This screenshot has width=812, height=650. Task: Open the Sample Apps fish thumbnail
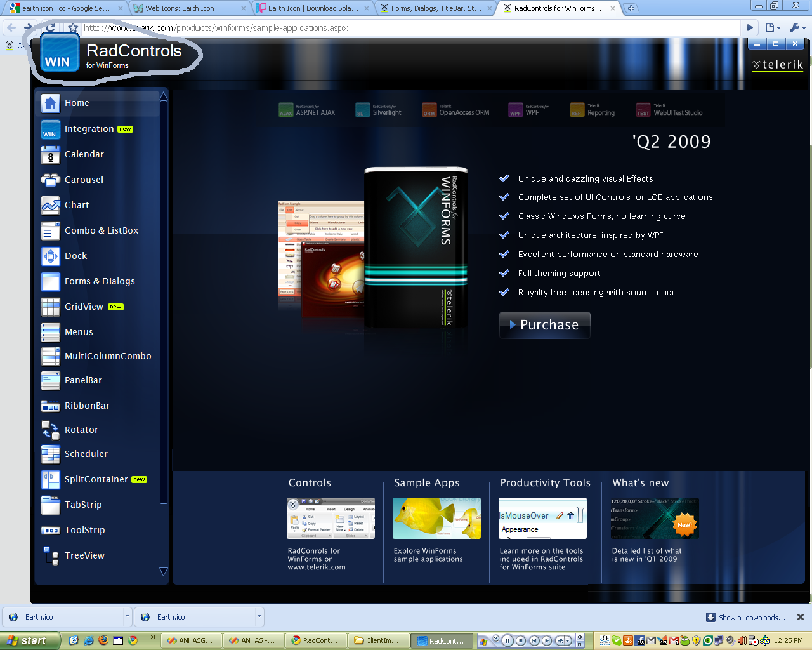(436, 519)
